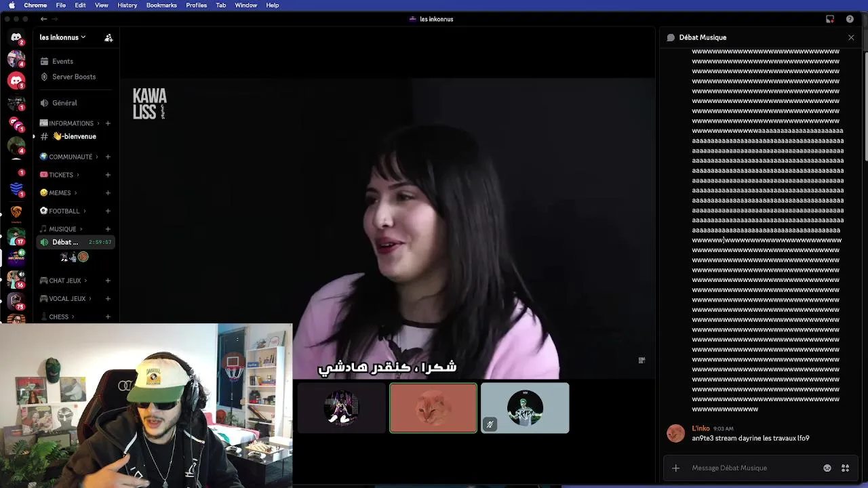
Task: Add channel to COMMUNAUTÉ category
Action: pyautogui.click(x=108, y=157)
